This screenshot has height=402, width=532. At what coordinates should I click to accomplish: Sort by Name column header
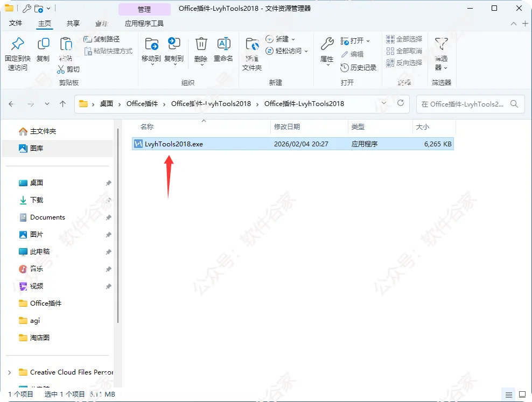147,127
